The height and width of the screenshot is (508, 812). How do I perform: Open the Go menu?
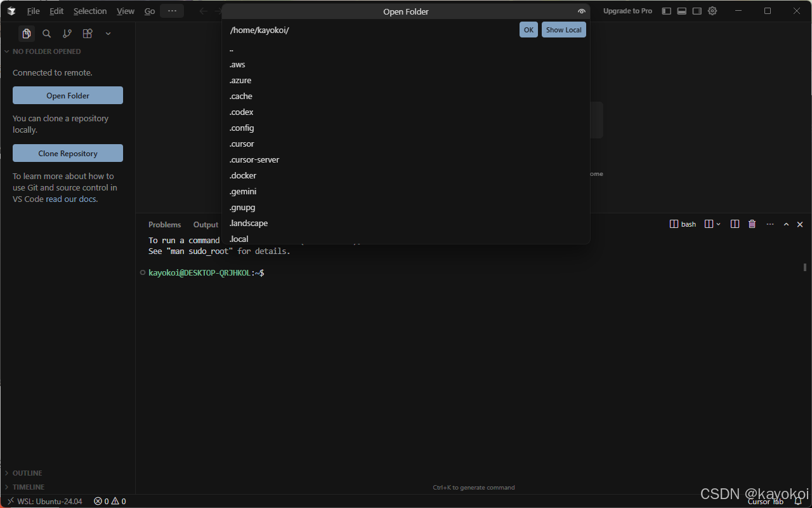click(x=150, y=11)
